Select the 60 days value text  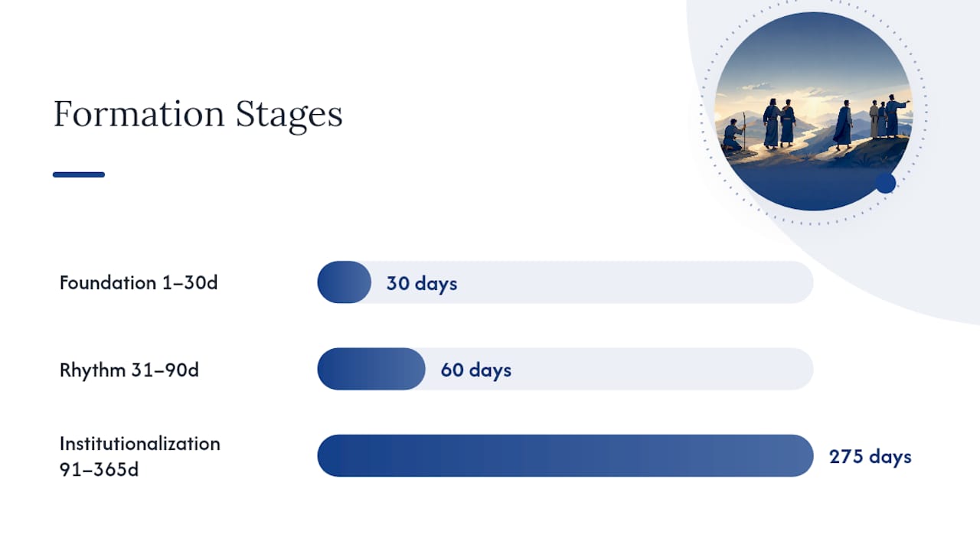475,370
